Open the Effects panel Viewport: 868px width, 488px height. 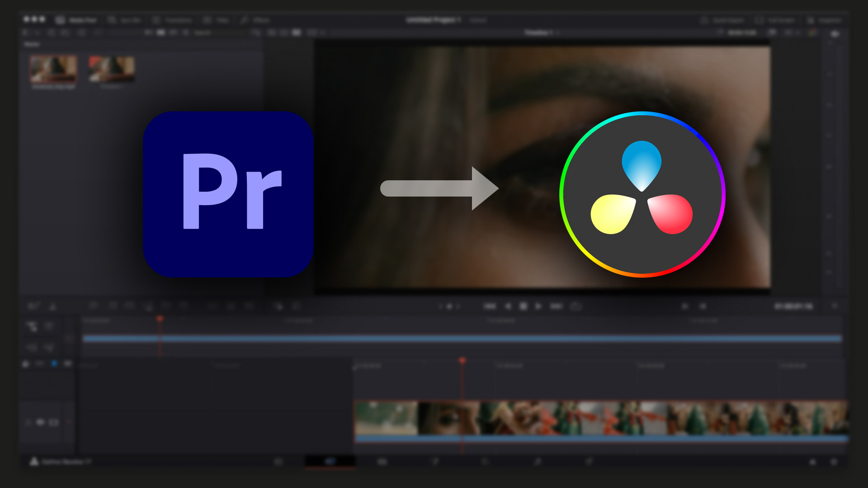(x=255, y=20)
